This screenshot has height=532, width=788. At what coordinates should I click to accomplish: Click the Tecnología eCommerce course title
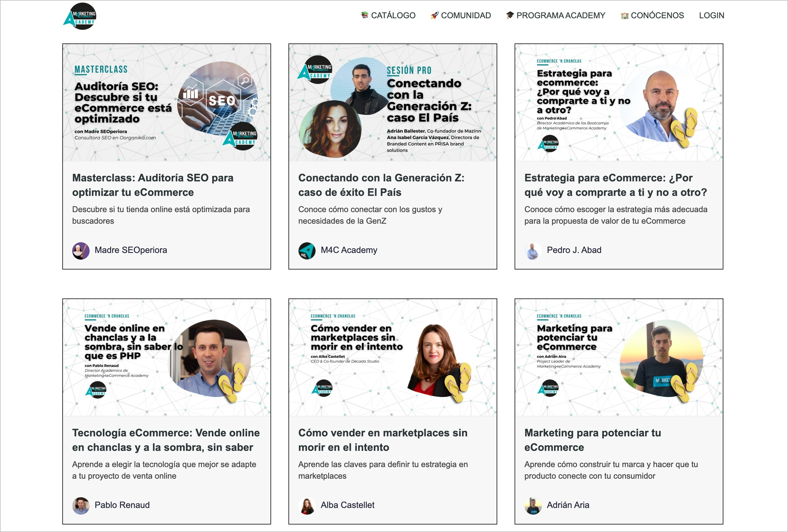(166, 440)
